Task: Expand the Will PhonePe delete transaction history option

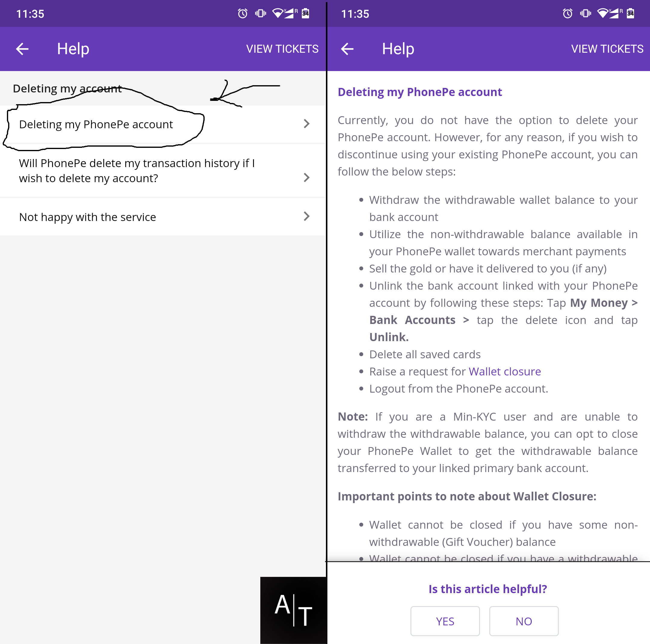Action: click(162, 170)
